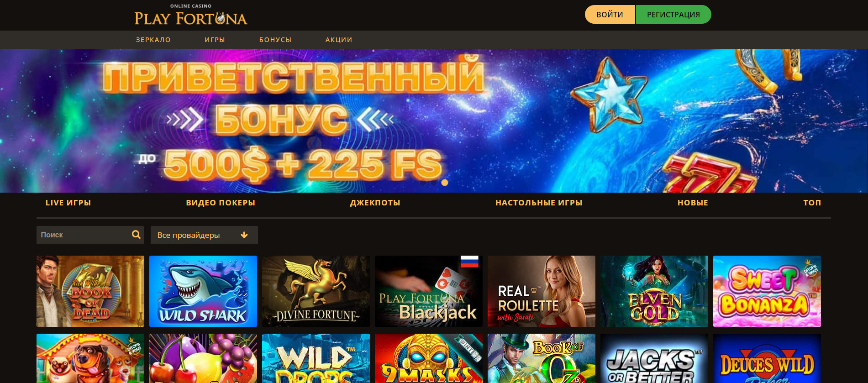Focus the Поиск search field
Image resolution: width=868 pixels, height=383 pixels.
click(90, 235)
